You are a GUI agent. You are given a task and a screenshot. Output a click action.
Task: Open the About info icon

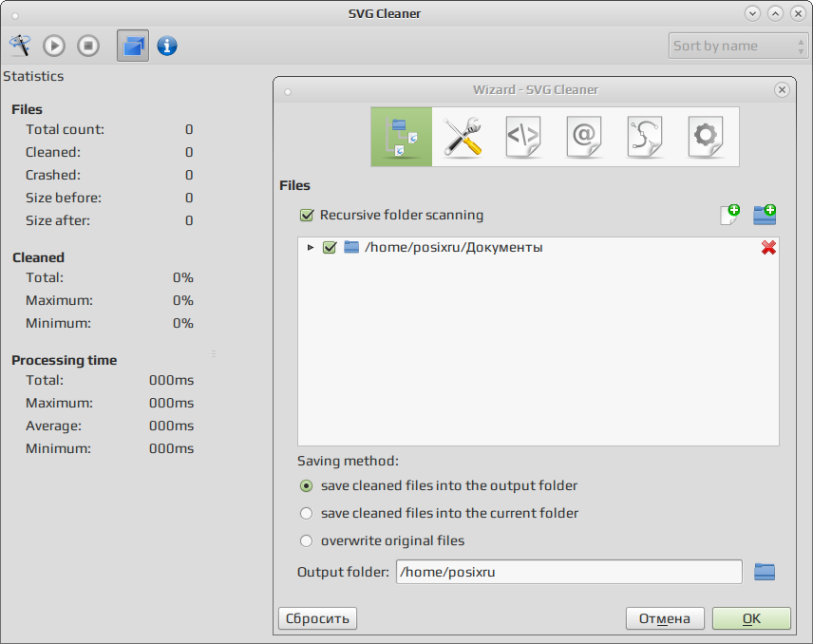(x=167, y=46)
